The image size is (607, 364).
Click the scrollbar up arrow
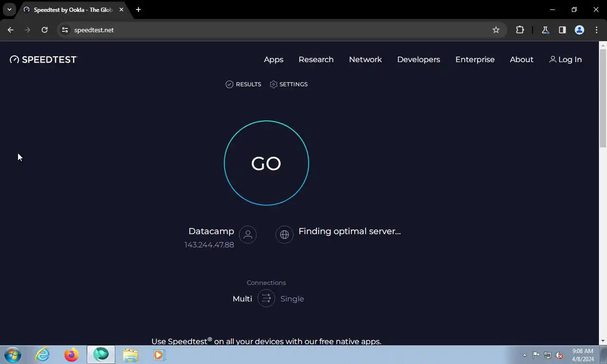[603, 45]
